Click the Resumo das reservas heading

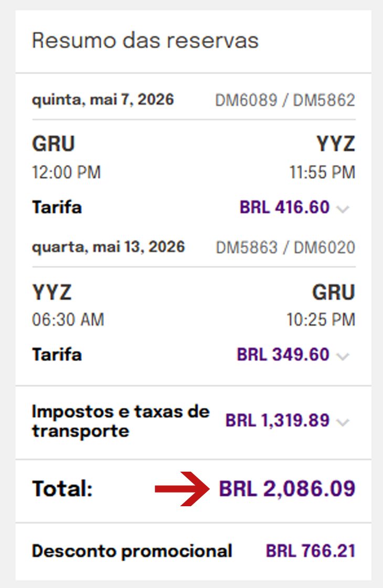tap(145, 40)
